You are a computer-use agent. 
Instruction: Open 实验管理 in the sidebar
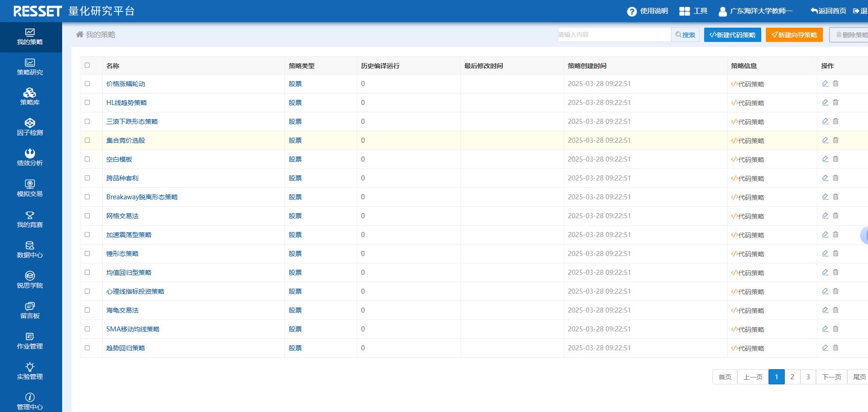[x=30, y=371]
